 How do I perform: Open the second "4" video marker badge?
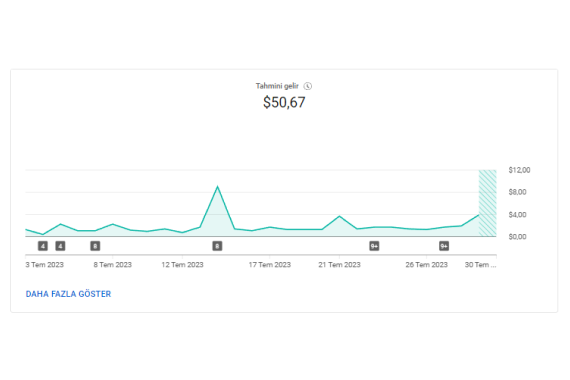[60, 246]
